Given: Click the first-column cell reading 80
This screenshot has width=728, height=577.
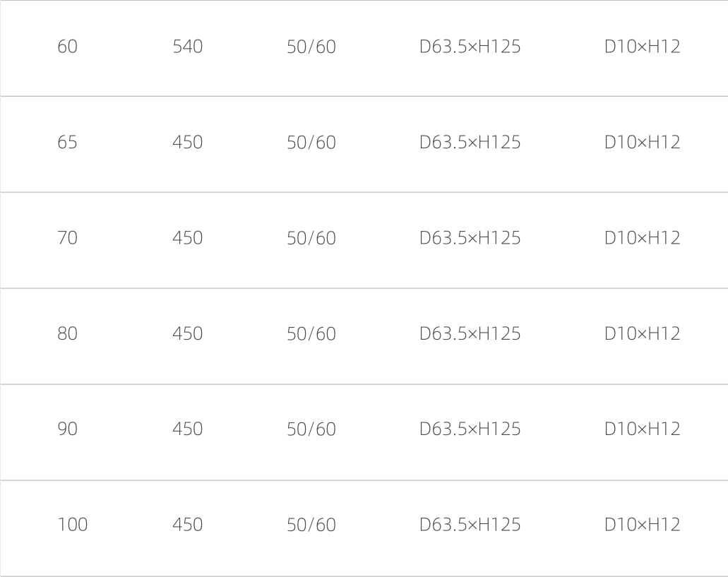Looking at the screenshot, I should [x=67, y=334].
